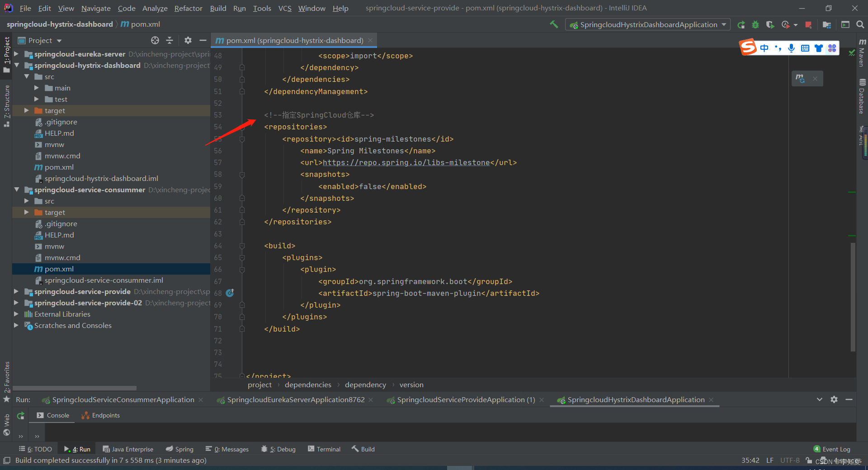Expand springcloud-eureka-server project node
This screenshot has height=470, width=868.
tap(16, 54)
